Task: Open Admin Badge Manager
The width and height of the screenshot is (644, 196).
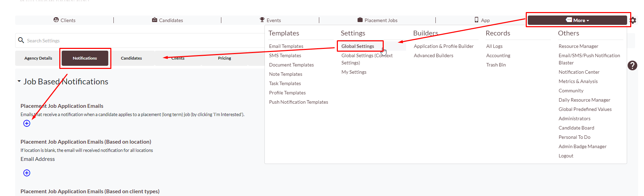Action: 582,146
